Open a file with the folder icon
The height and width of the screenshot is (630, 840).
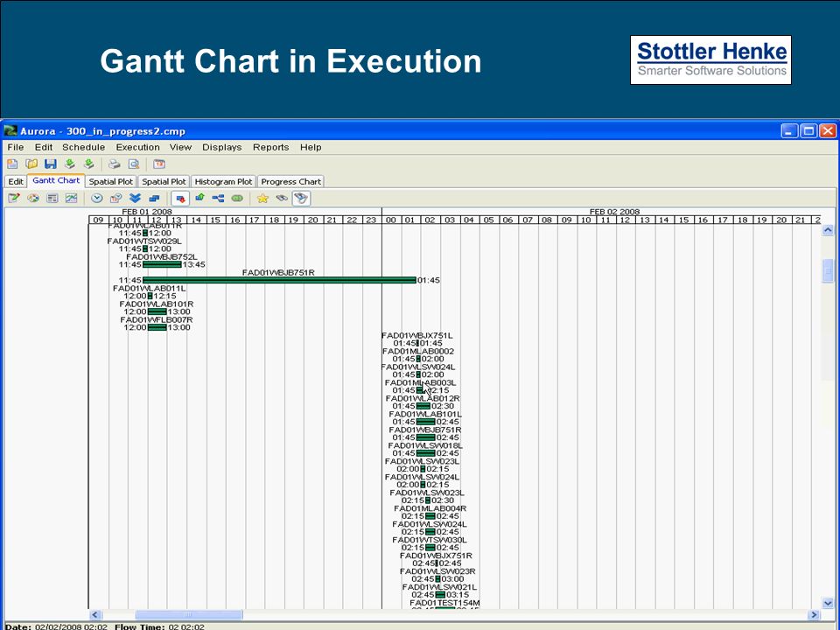coord(31,164)
